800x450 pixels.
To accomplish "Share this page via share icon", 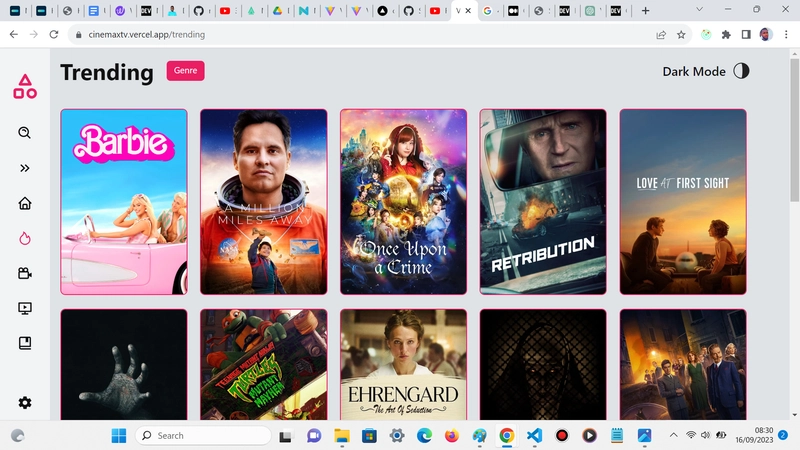I will pos(661,34).
